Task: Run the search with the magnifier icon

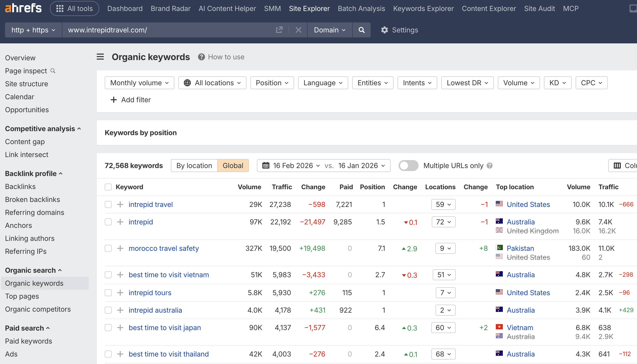Action: 361,30
